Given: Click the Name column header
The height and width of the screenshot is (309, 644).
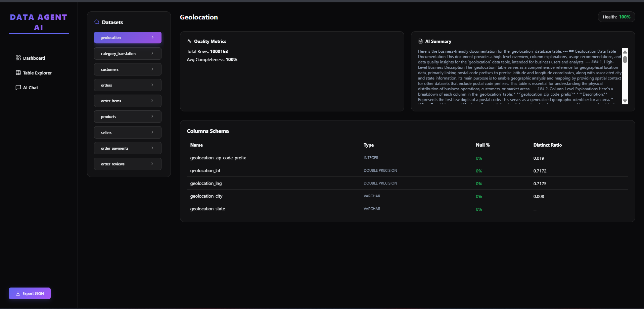Looking at the screenshot, I should tap(196, 145).
